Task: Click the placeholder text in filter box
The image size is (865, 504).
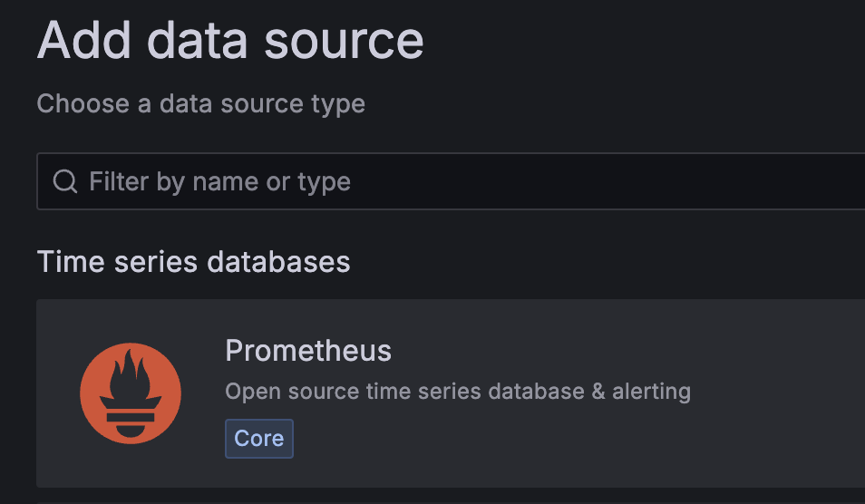Action: click(219, 182)
